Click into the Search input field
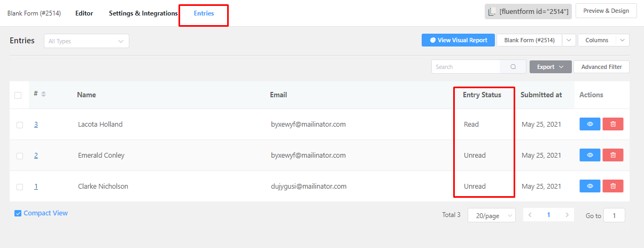644x248 pixels. (x=465, y=67)
